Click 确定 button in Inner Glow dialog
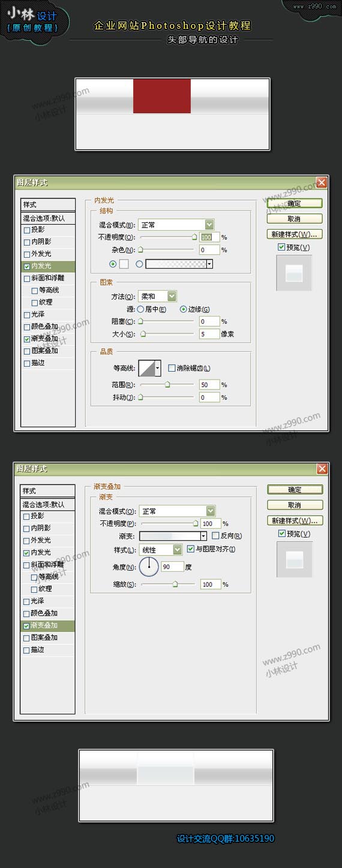342x868 pixels. pyautogui.click(x=295, y=203)
